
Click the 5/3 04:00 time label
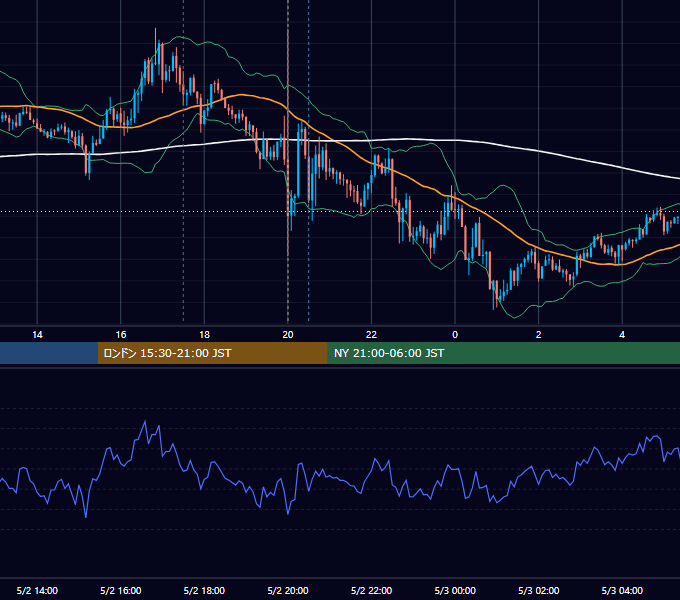622,590
